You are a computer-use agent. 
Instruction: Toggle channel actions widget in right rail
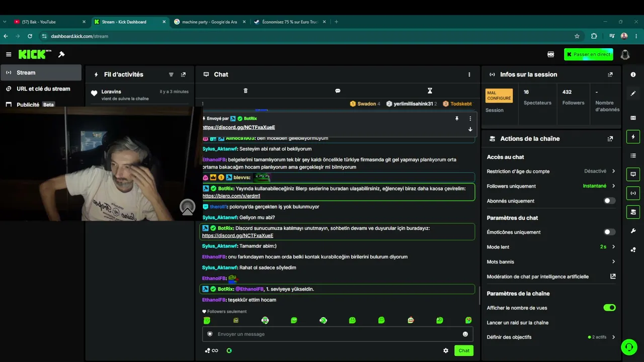point(633,212)
